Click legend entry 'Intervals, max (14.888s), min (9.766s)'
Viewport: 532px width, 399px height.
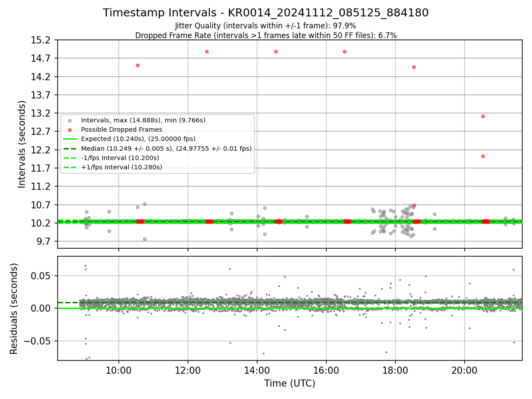coord(143,120)
